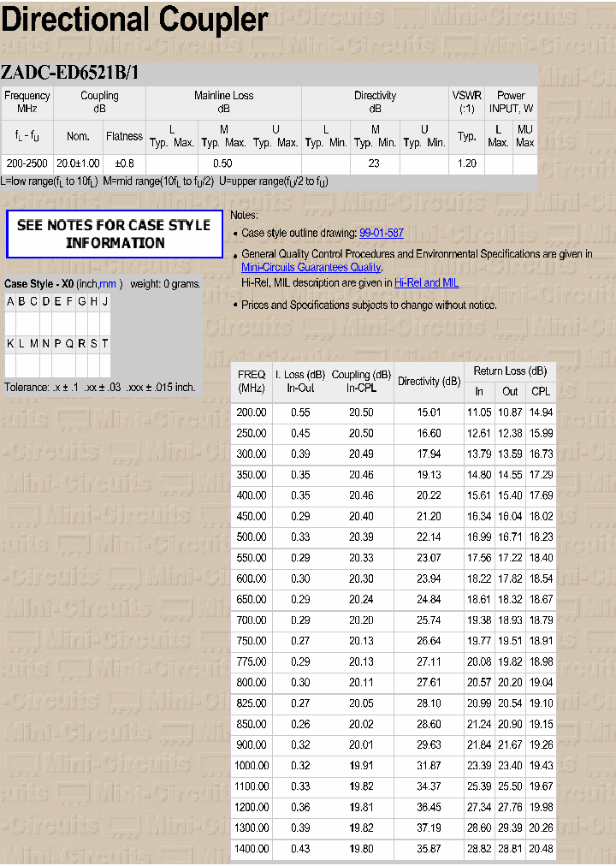Select the 550.00 MHz frequency cell
Image resolution: width=616 pixels, height=866 pixels.
coord(252,558)
